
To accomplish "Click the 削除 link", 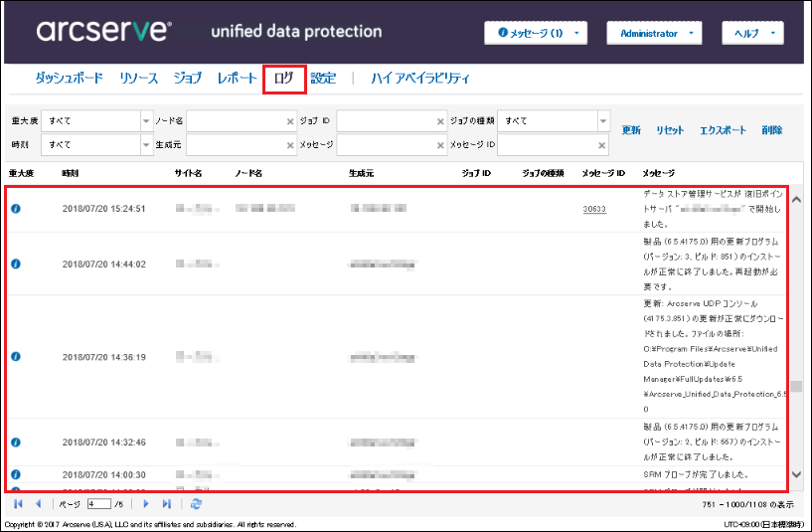I will [771, 130].
